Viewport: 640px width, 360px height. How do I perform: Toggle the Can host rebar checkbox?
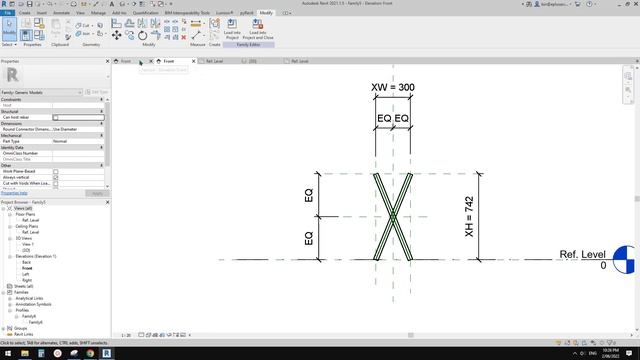(x=56, y=118)
